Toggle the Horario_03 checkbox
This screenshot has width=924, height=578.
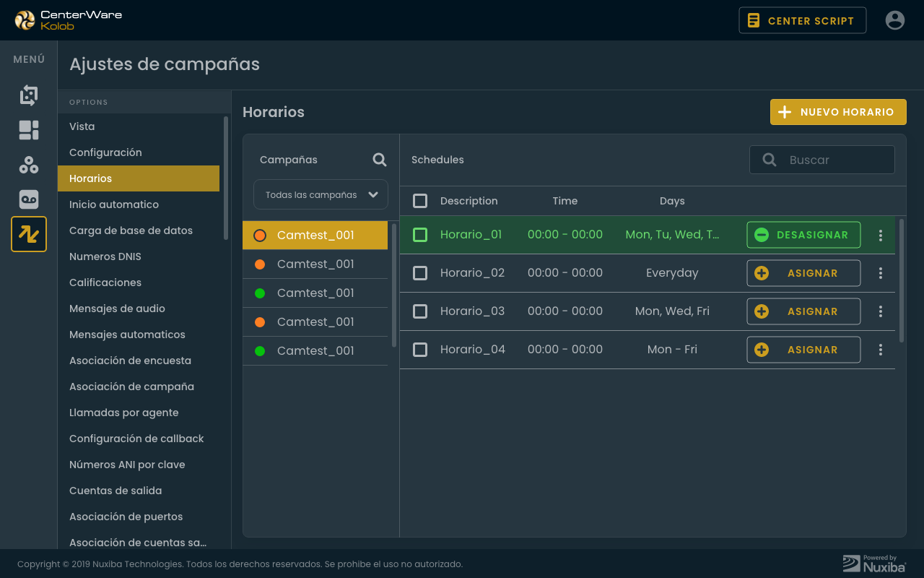pos(420,311)
